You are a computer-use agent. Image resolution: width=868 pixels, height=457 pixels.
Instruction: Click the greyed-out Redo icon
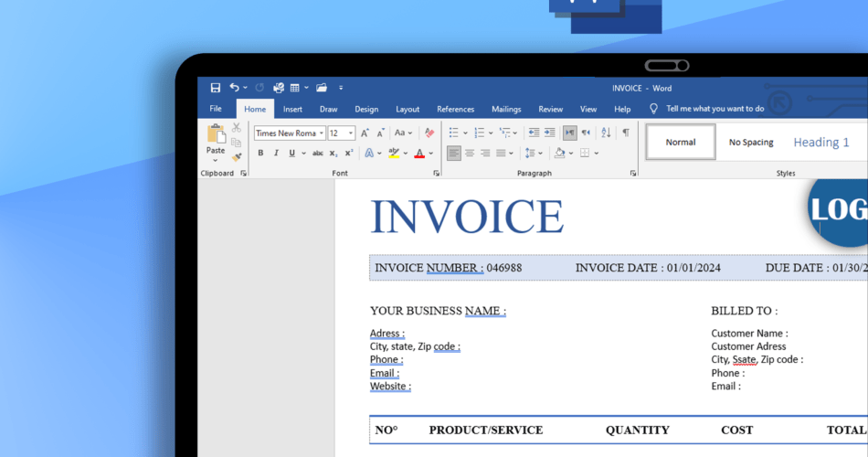(259, 88)
